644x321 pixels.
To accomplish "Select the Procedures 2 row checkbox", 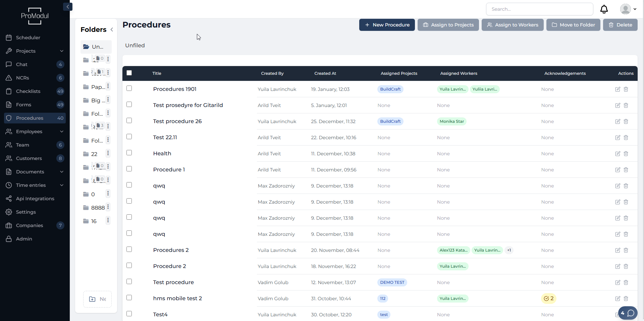I will click(x=129, y=250).
